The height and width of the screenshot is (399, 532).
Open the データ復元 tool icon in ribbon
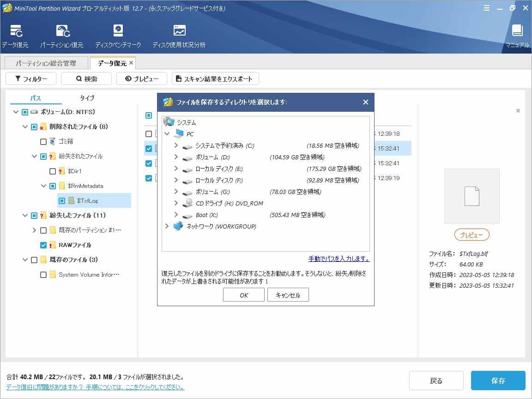tap(15, 31)
